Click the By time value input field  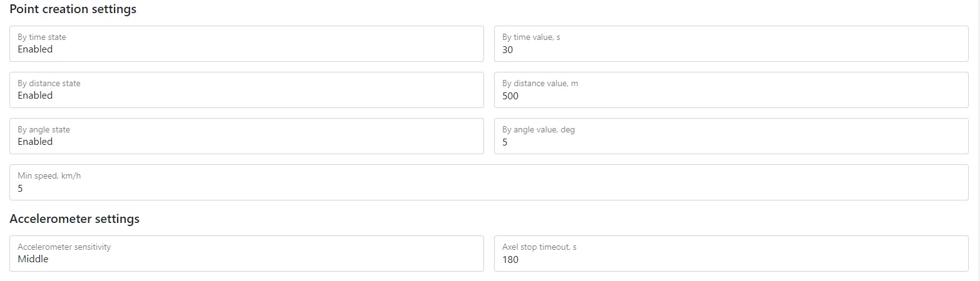tap(730, 44)
